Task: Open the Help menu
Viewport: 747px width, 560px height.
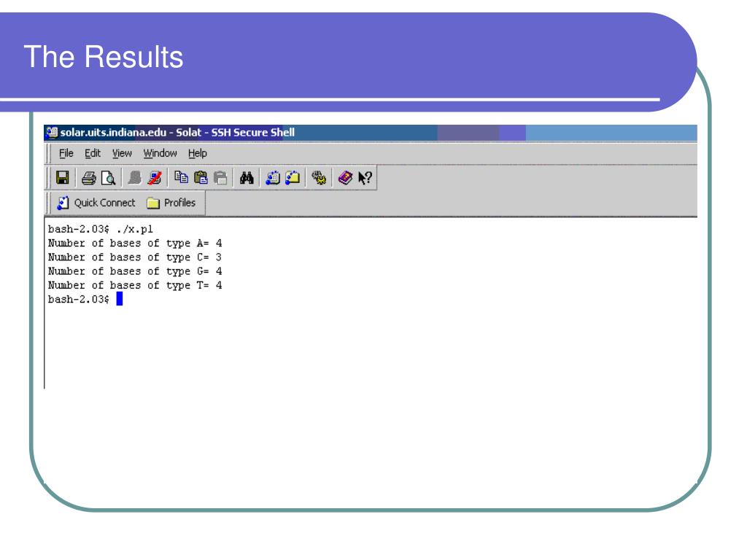Action: click(x=197, y=153)
